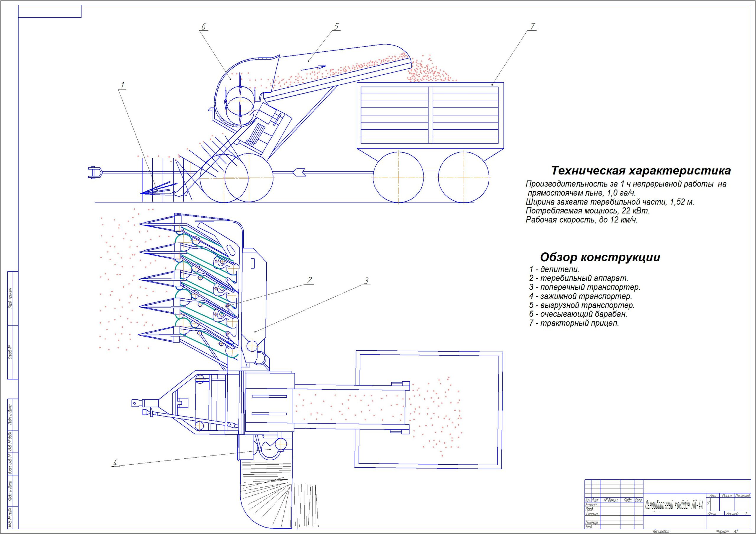Click callout number 7 above the trailer
The width and height of the screenshot is (756, 534).
(533, 26)
